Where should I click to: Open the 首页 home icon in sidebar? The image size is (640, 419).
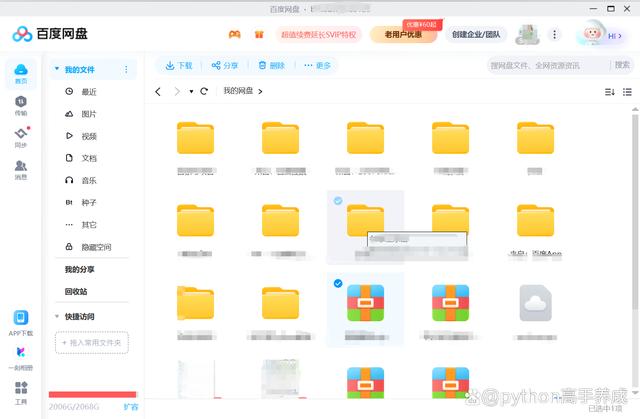(x=21, y=73)
